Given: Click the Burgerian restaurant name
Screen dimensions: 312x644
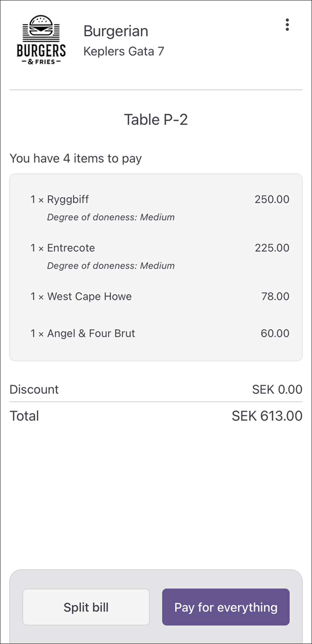Looking at the screenshot, I should pos(116,31).
